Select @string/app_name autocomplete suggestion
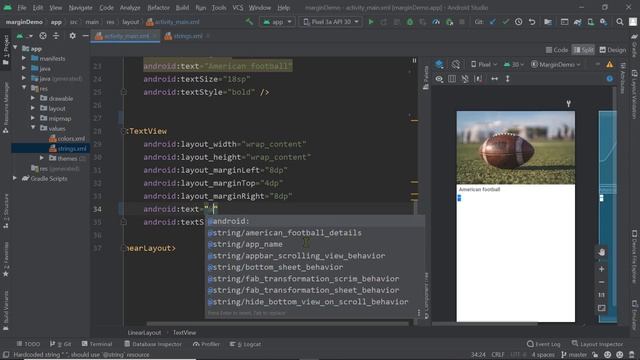The width and height of the screenshot is (640, 360). point(314,244)
